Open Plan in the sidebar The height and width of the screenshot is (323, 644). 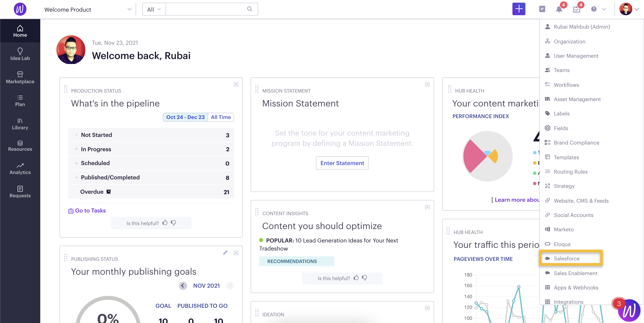[20, 101]
